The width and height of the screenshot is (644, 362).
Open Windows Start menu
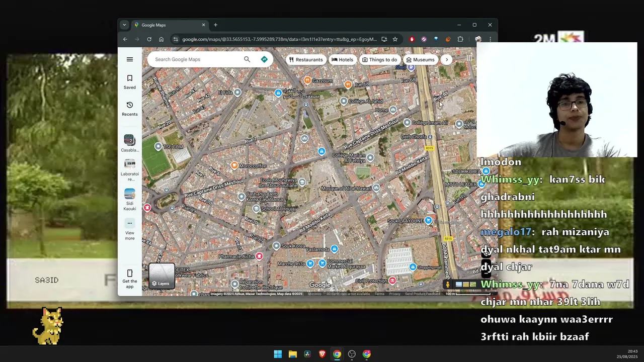pyautogui.click(x=278, y=354)
